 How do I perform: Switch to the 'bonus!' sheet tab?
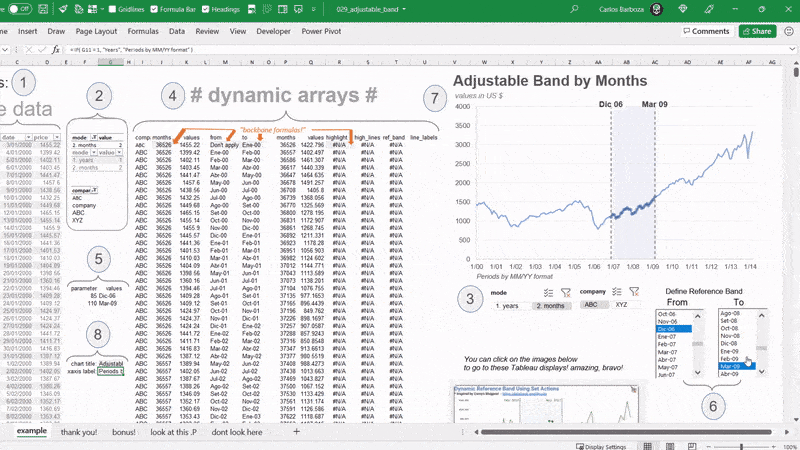pyautogui.click(x=124, y=432)
